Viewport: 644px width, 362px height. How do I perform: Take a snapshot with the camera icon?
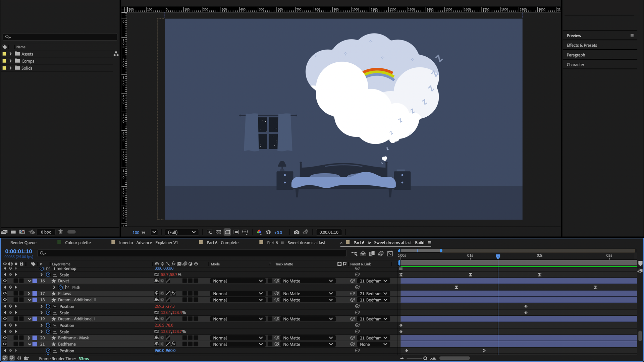[x=297, y=232]
